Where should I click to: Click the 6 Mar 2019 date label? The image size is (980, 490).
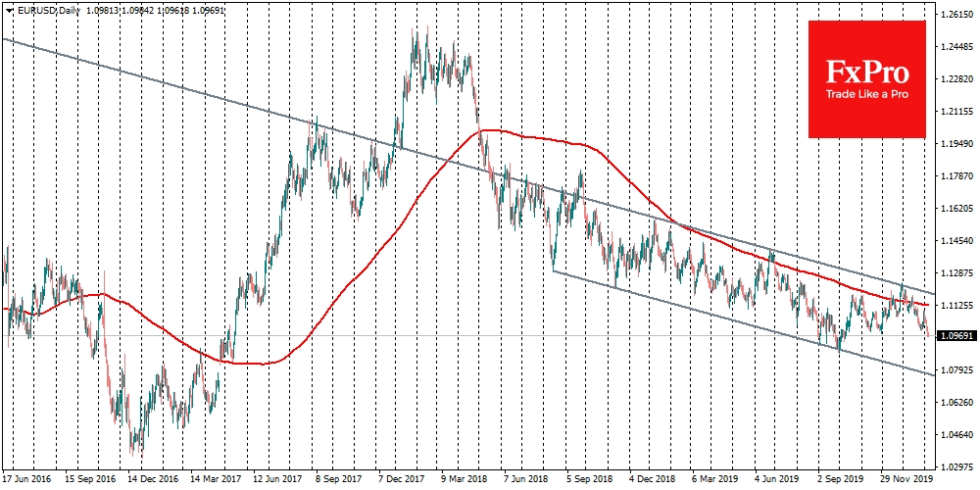715,479
